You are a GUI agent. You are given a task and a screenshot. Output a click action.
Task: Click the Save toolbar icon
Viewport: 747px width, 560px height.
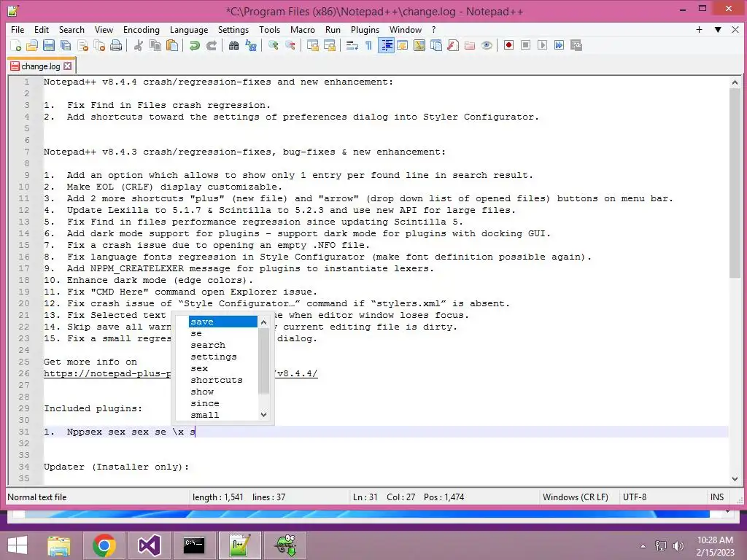click(x=49, y=45)
